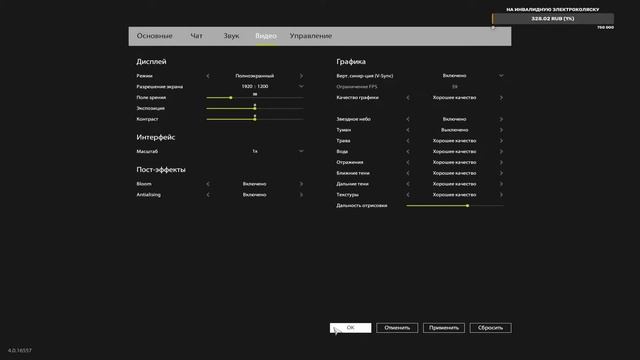Viewport: 640px width, 360px height.
Task: Adjust the Дальность отрисовки slider
Action: click(455, 206)
